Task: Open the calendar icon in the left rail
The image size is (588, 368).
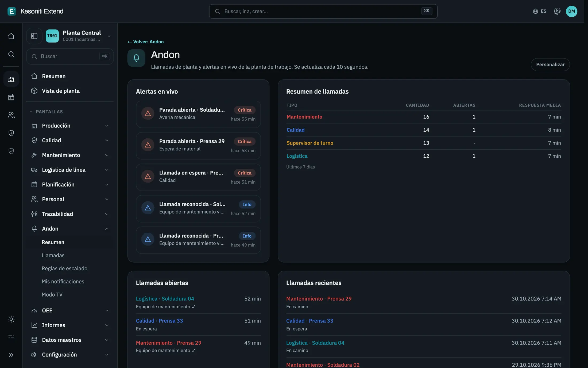Action: coord(11,97)
